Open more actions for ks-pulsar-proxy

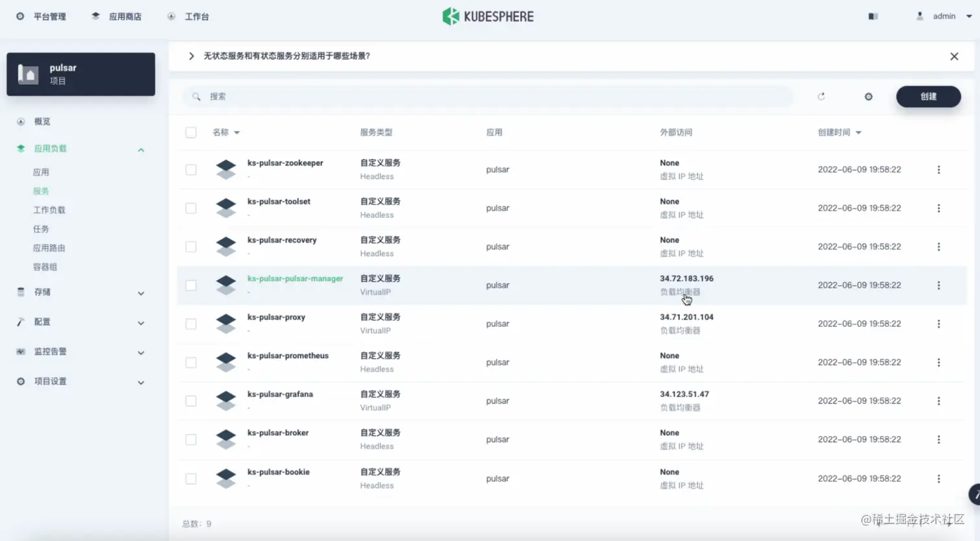click(939, 324)
